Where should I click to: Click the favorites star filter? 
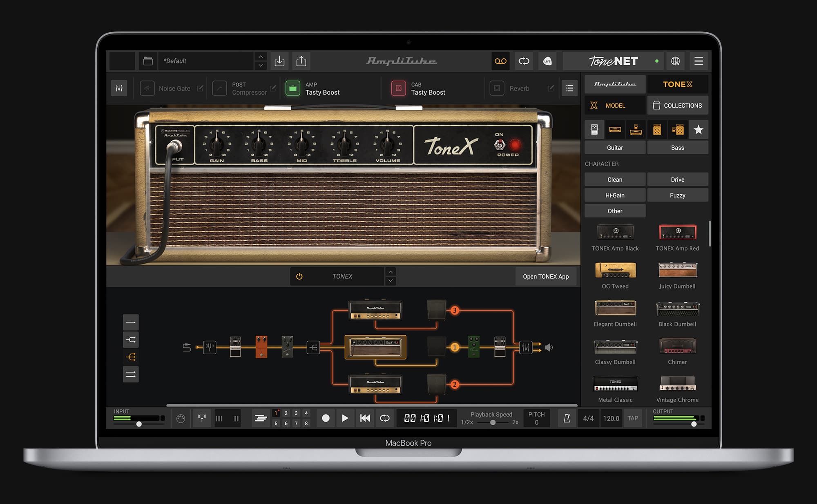699,130
